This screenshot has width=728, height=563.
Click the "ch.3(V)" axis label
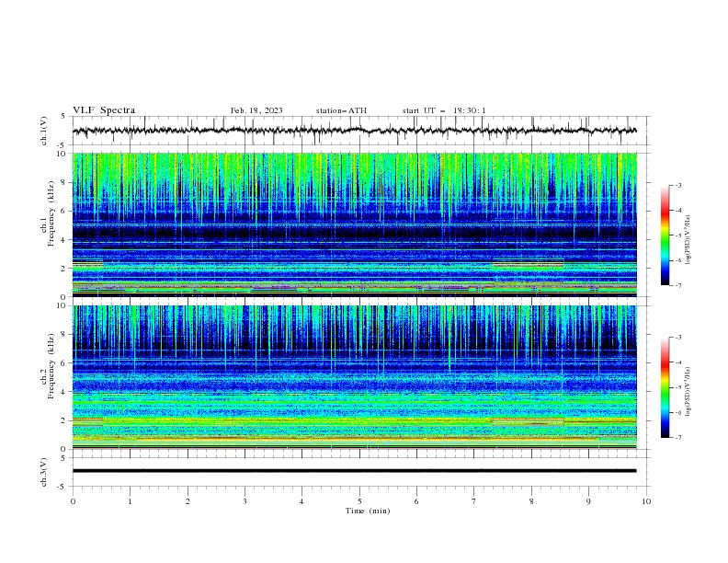point(44,472)
